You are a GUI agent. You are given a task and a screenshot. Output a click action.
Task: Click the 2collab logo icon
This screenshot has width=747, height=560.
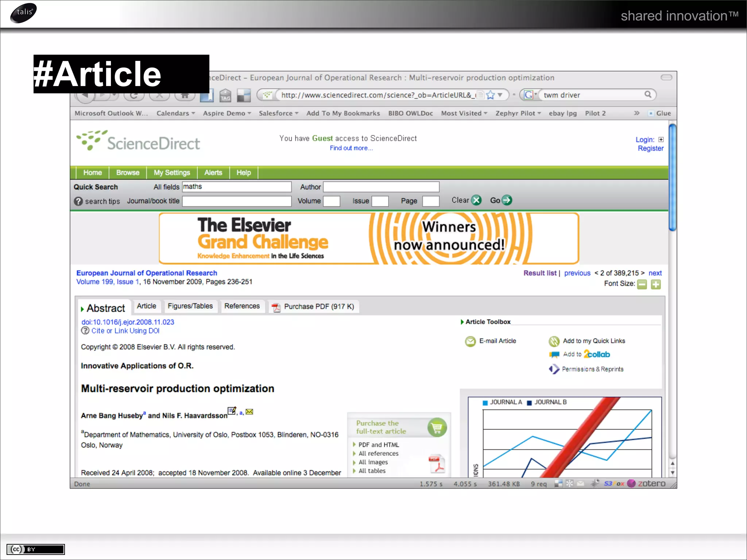[597, 354]
